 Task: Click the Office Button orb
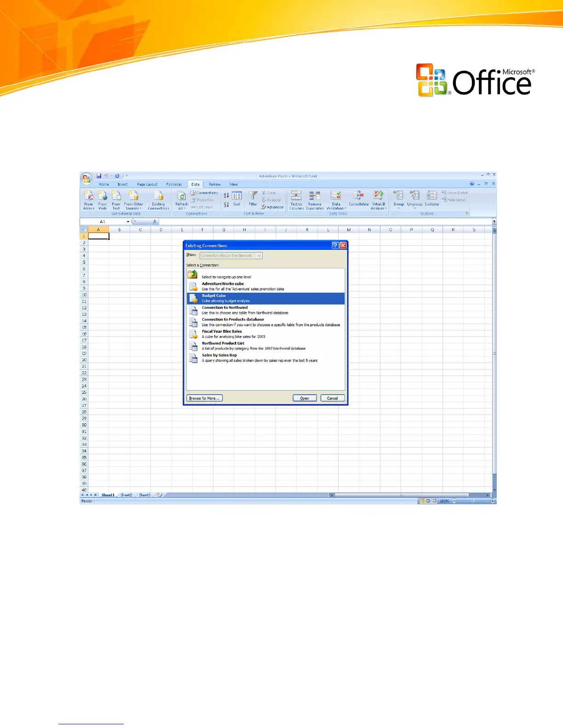point(86,178)
